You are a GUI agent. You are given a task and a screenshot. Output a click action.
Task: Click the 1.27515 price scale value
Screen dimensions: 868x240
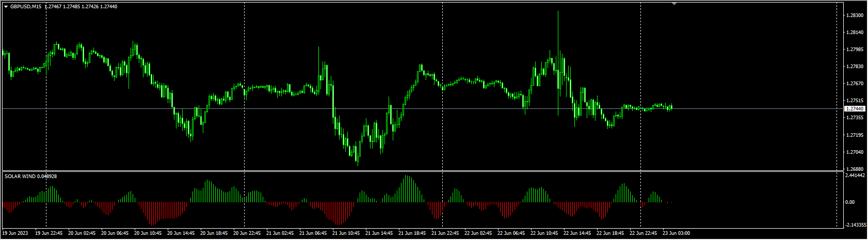click(855, 101)
